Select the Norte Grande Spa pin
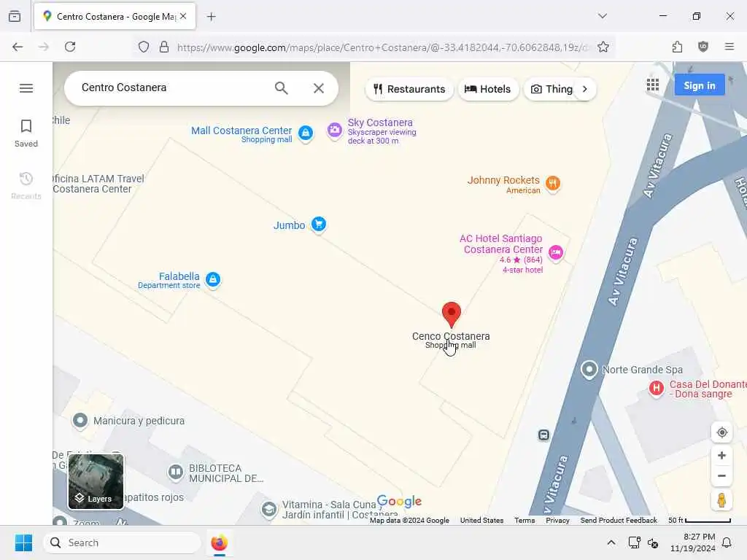The height and width of the screenshot is (560, 747). pyautogui.click(x=589, y=369)
